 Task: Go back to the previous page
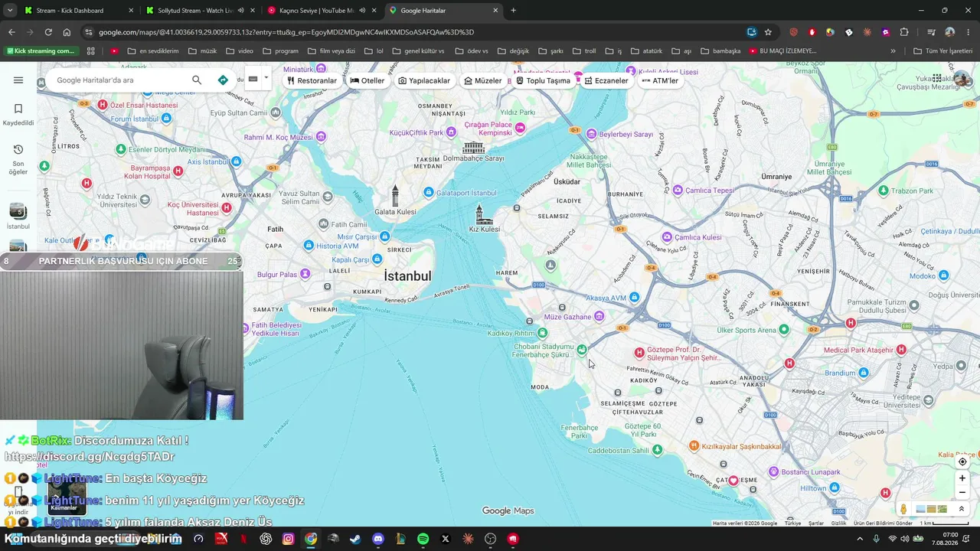pyautogui.click(x=11, y=32)
